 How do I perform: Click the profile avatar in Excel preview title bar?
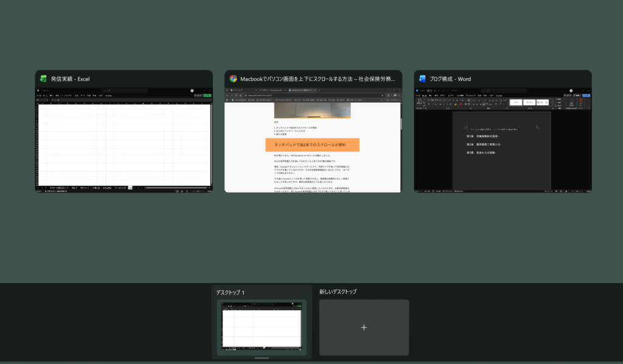click(192, 91)
